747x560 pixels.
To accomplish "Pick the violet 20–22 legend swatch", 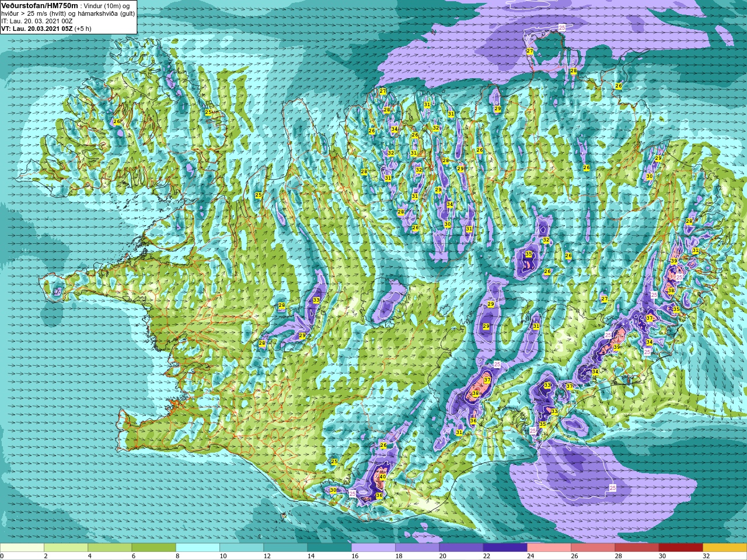I will pyautogui.click(x=461, y=547).
